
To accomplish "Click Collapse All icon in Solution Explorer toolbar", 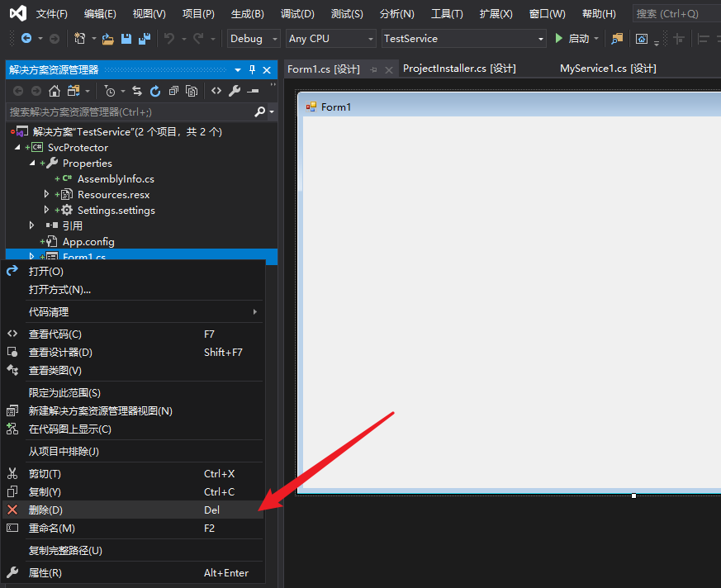I will click(x=173, y=91).
